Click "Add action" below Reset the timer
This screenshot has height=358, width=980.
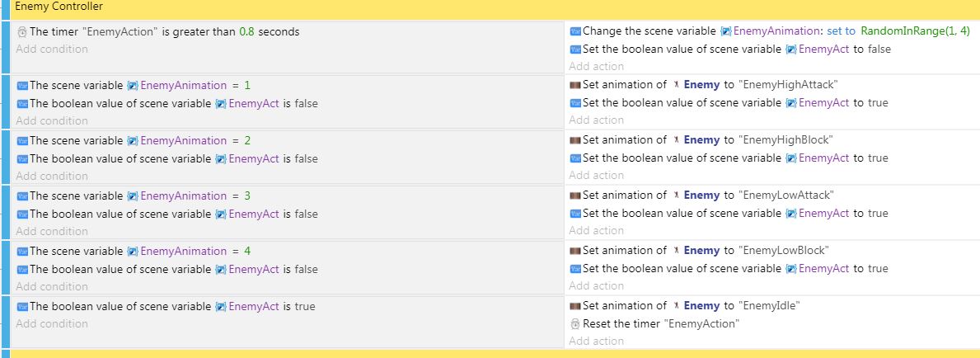point(596,342)
